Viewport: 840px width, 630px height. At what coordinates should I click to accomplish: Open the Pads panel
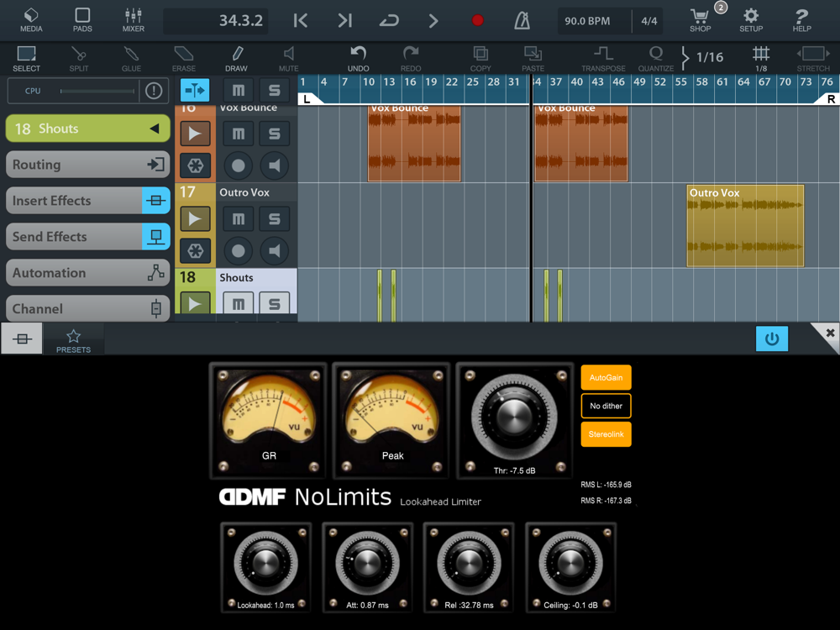(82, 20)
